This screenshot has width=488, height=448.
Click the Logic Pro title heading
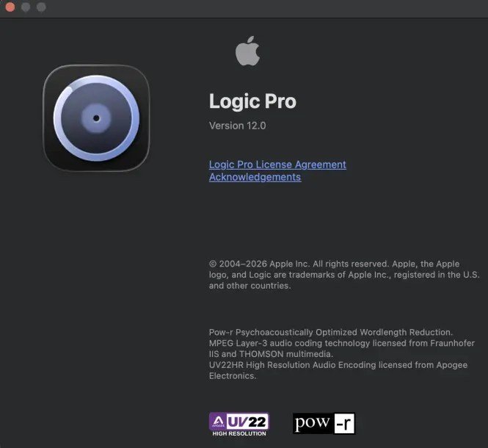click(x=252, y=101)
